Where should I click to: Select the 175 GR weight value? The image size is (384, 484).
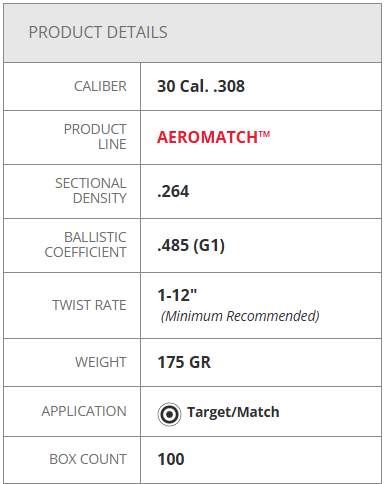[184, 362]
